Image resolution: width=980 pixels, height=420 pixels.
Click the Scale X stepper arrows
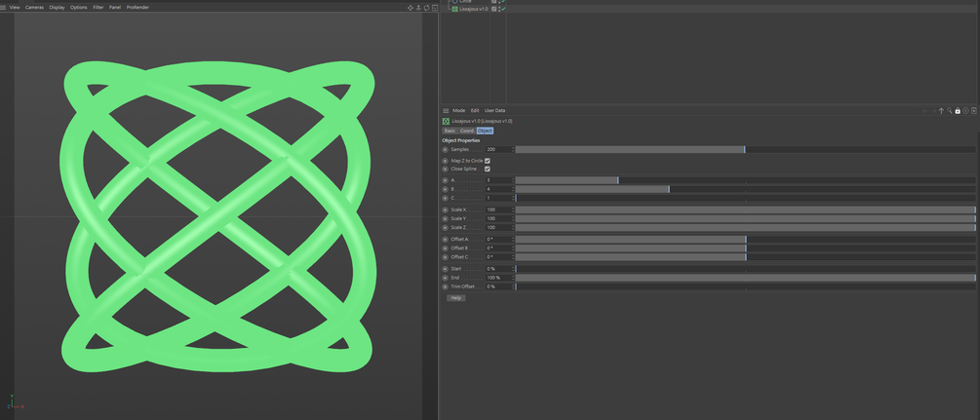pos(513,210)
